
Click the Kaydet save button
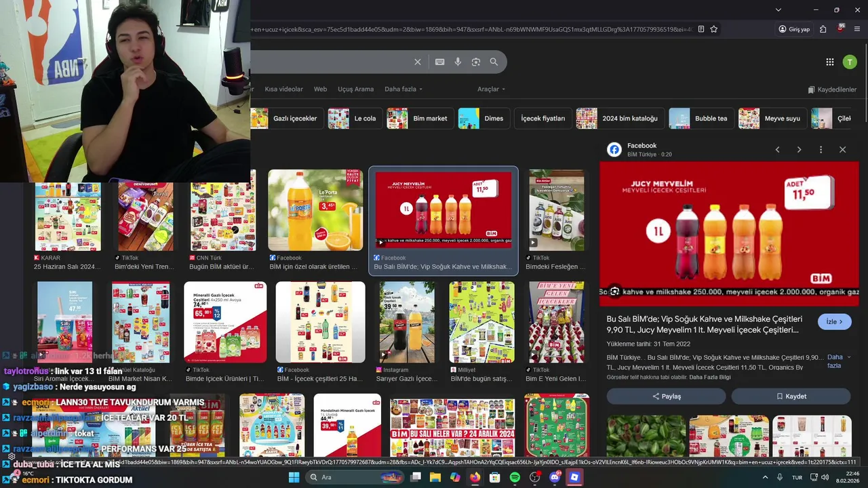click(x=791, y=396)
